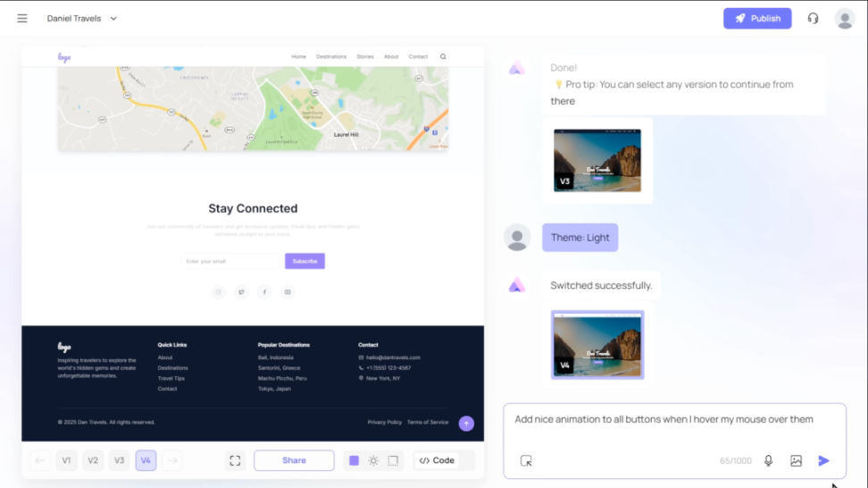Publish the website
The image size is (868, 488).
pyautogui.click(x=757, y=18)
